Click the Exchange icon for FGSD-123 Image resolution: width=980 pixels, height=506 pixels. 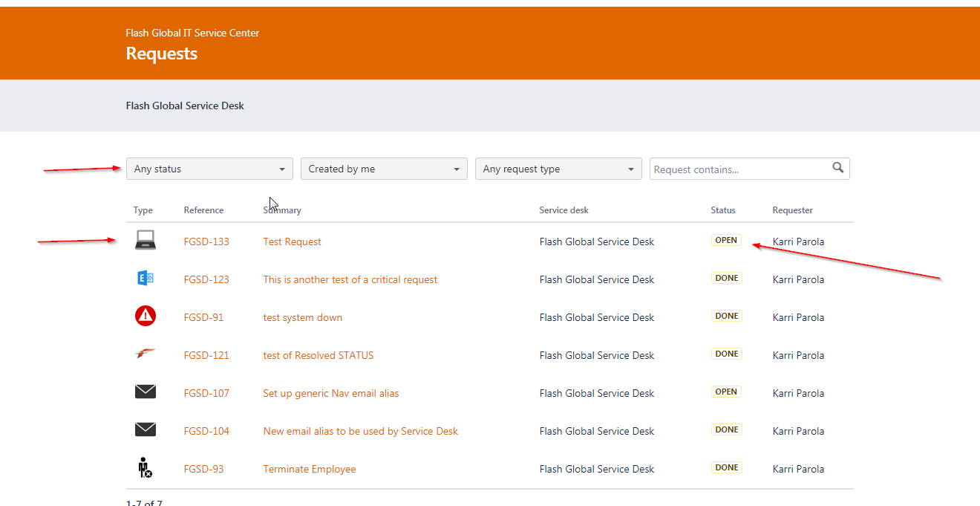146,279
